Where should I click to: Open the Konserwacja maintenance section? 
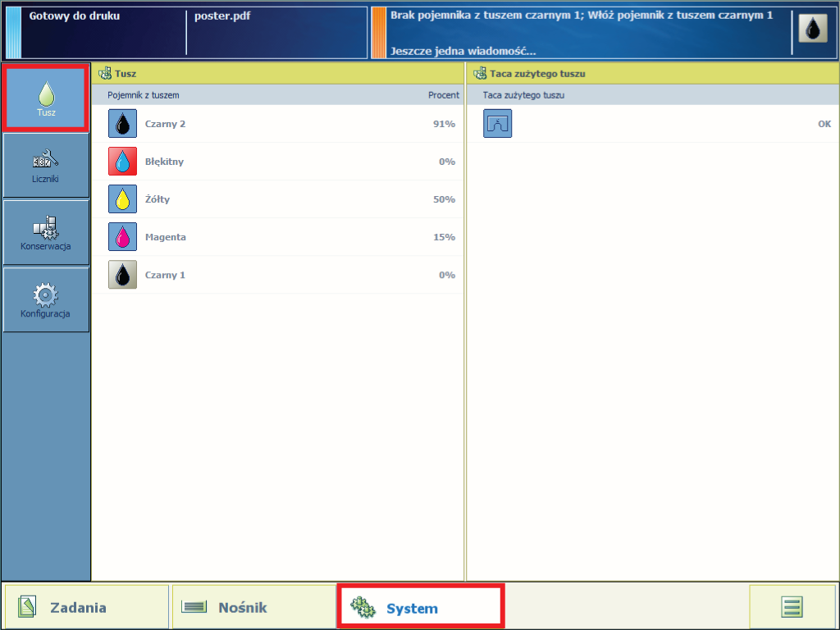click(x=46, y=232)
